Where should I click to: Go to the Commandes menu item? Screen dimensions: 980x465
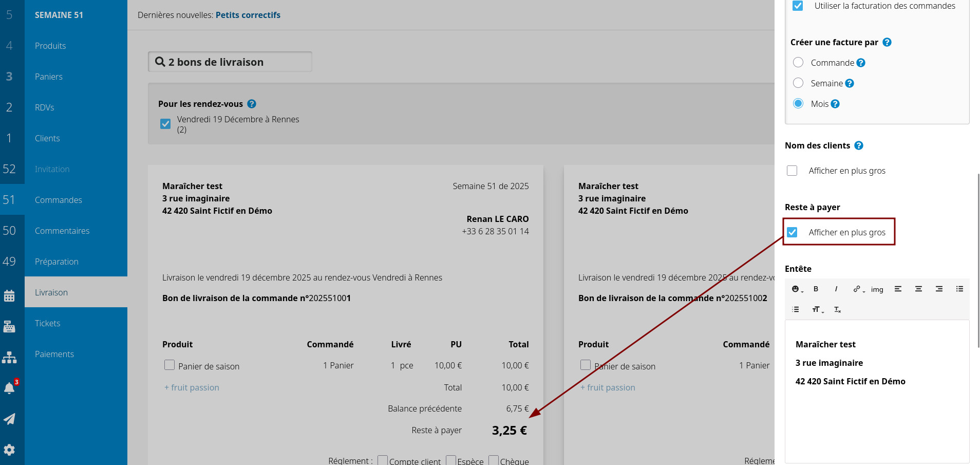point(58,200)
